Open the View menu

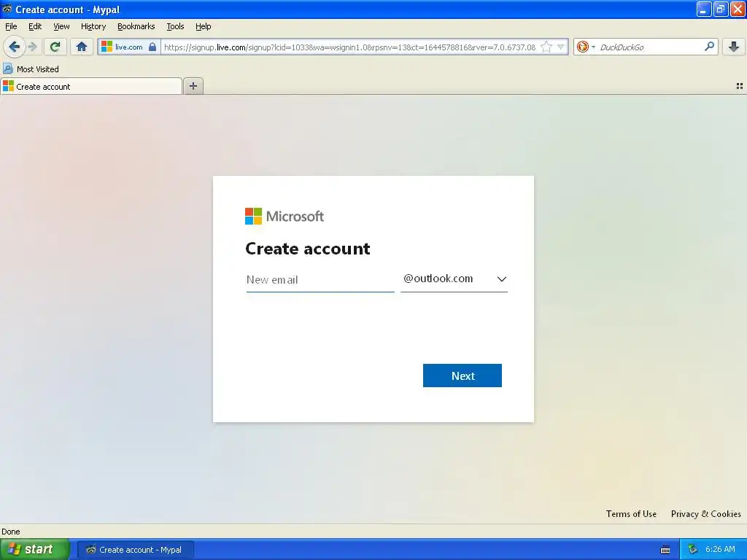[x=61, y=26]
